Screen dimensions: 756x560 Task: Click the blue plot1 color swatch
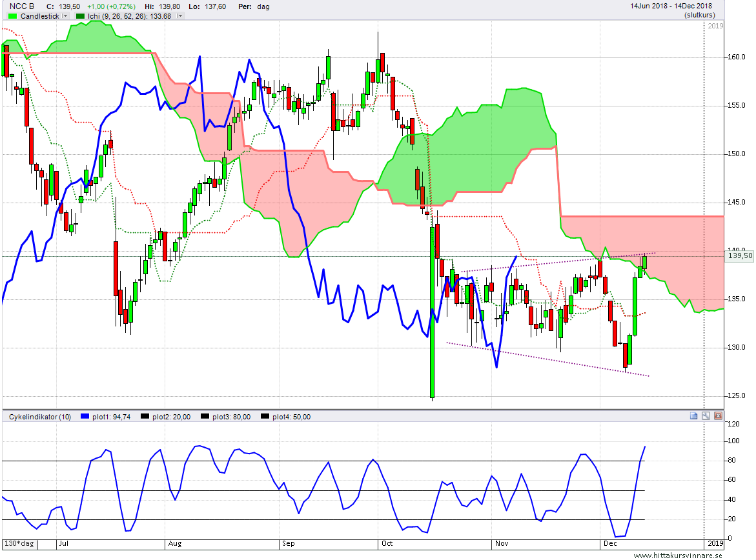pyautogui.click(x=85, y=416)
